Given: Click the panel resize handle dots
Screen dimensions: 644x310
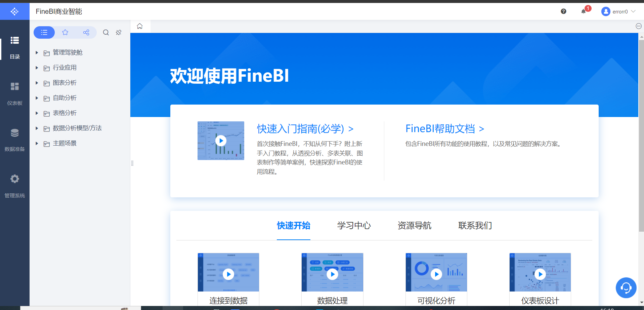Looking at the screenshot, I should pyautogui.click(x=132, y=163).
